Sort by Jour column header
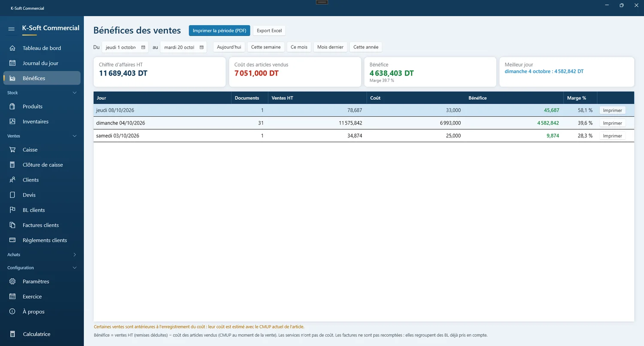 click(x=162, y=98)
